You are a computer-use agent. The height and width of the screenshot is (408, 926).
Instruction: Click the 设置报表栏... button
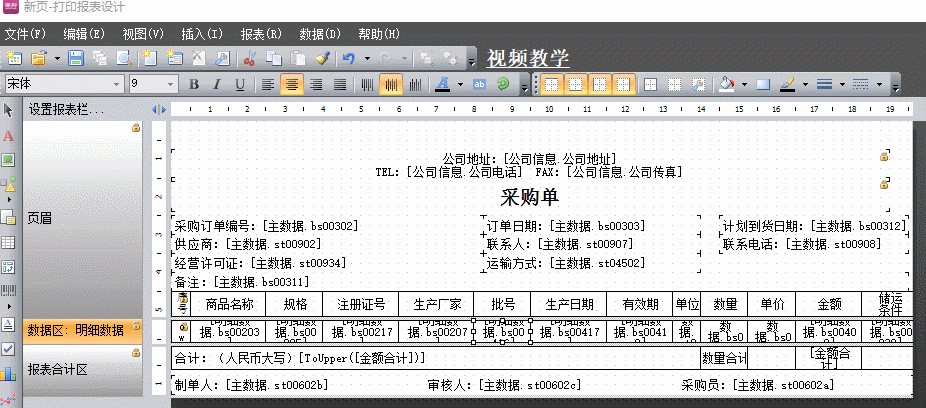click(x=67, y=109)
